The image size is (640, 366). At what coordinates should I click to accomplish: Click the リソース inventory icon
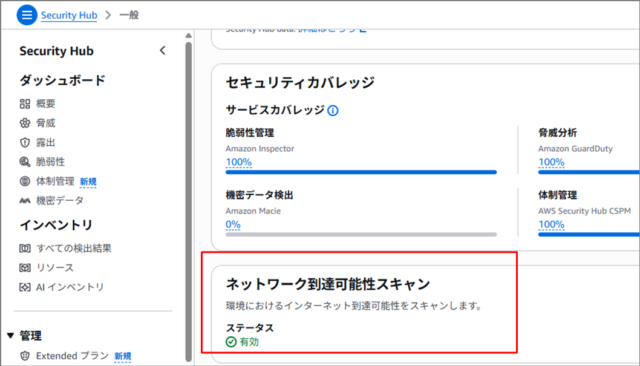[25, 268]
